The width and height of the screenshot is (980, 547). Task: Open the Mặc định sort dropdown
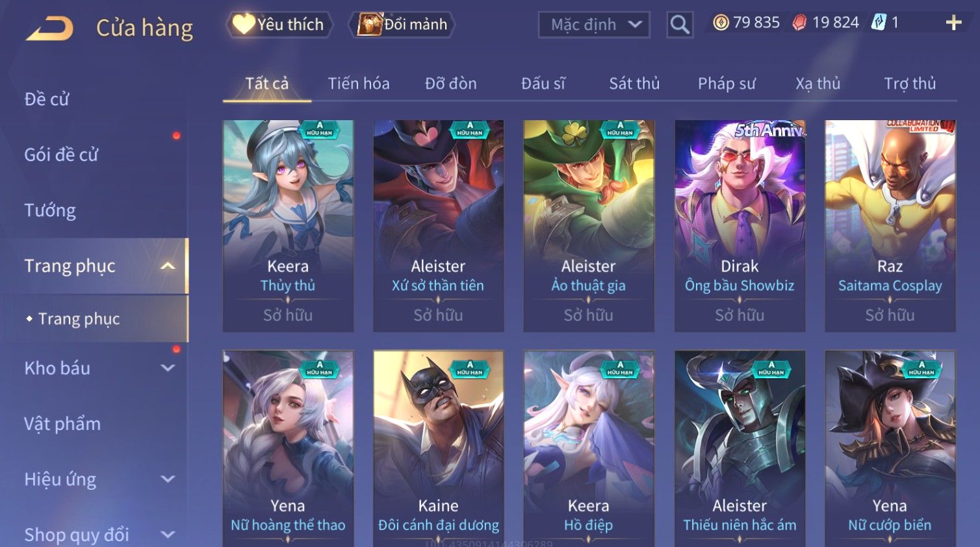(x=594, y=25)
